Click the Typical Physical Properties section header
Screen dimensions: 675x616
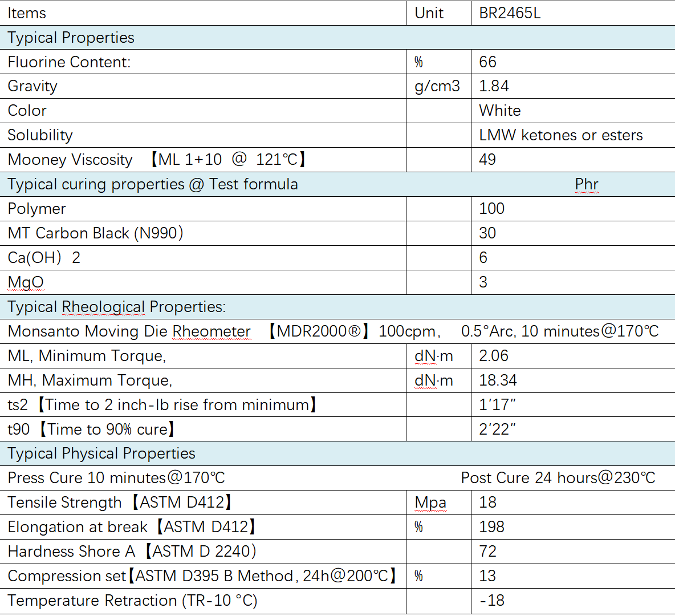tap(101, 453)
